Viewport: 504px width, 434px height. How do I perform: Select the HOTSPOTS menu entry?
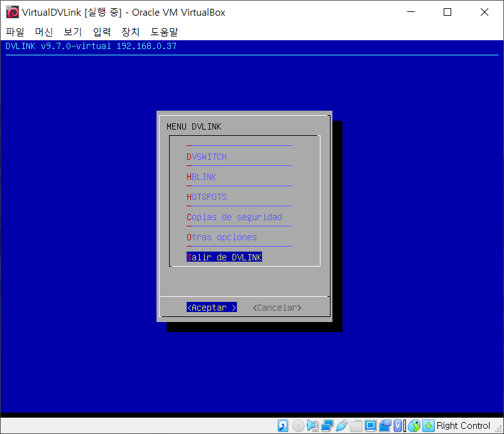[207, 197]
